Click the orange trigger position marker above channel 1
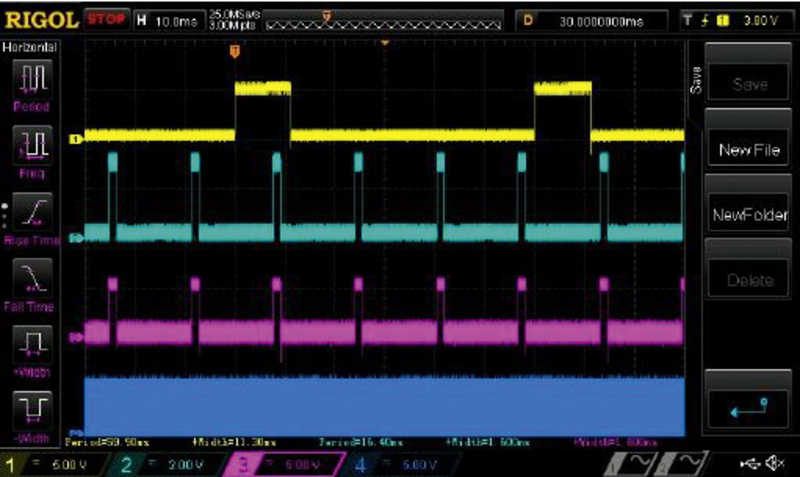This screenshot has width=800, height=477. click(235, 51)
